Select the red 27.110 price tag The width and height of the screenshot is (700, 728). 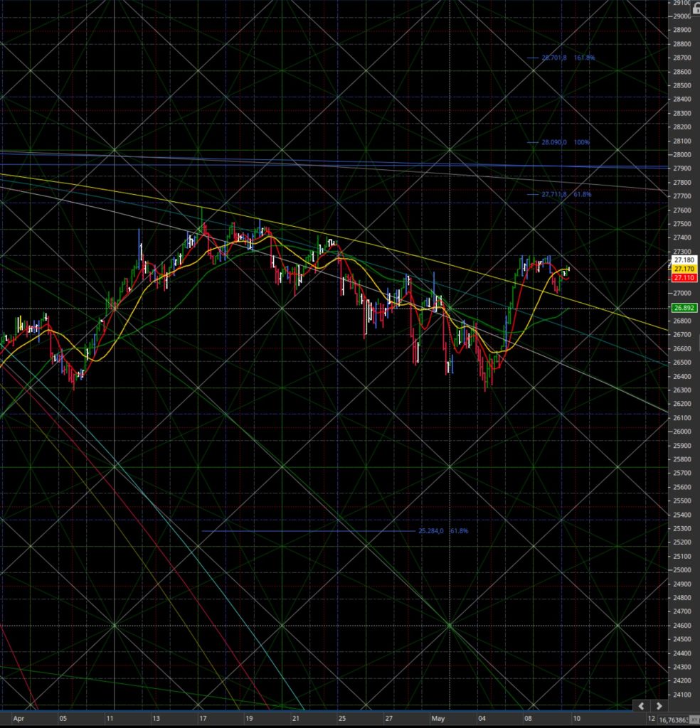tap(684, 278)
